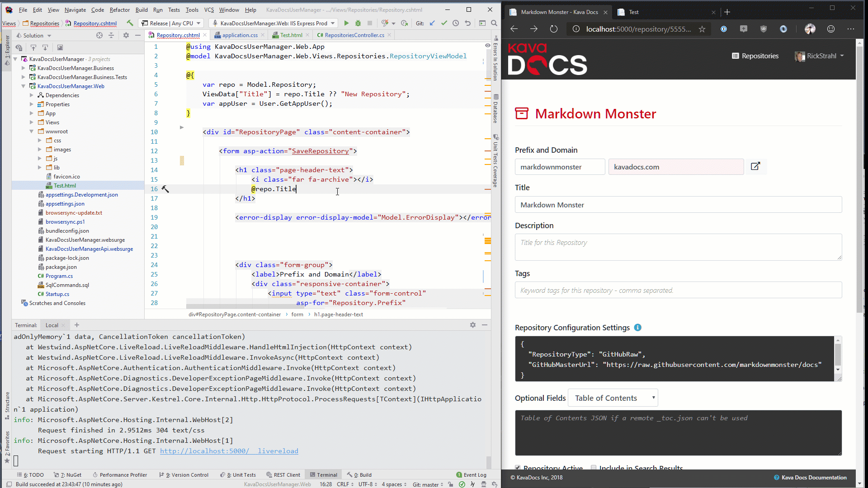Open the Refactor menu
The height and width of the screenshot is (488, 868).
[x=119, y=9]
